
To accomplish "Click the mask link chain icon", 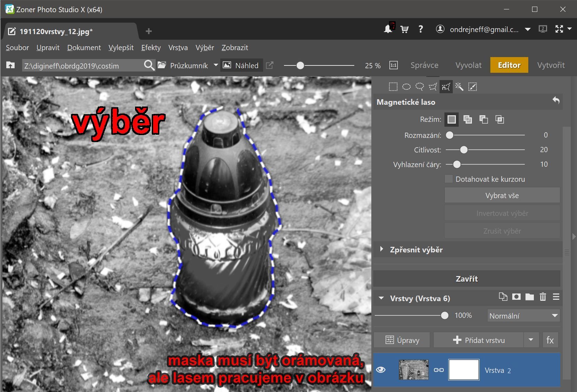I will point(438,370).
